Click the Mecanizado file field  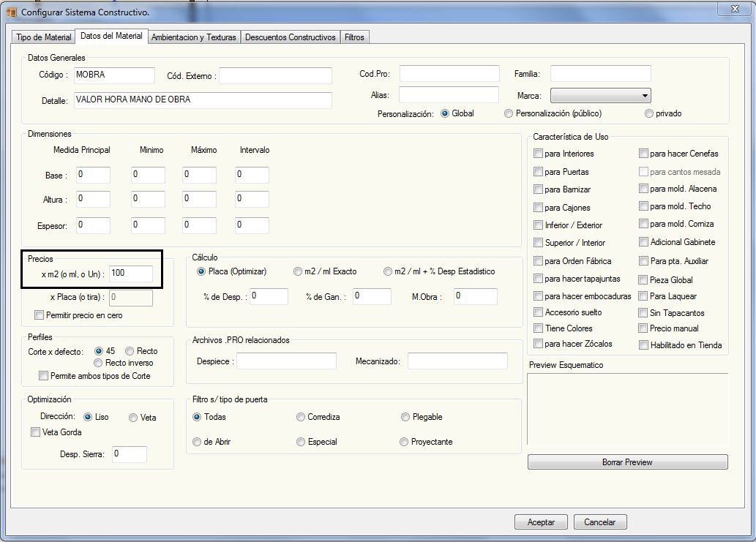pos(457,361)
